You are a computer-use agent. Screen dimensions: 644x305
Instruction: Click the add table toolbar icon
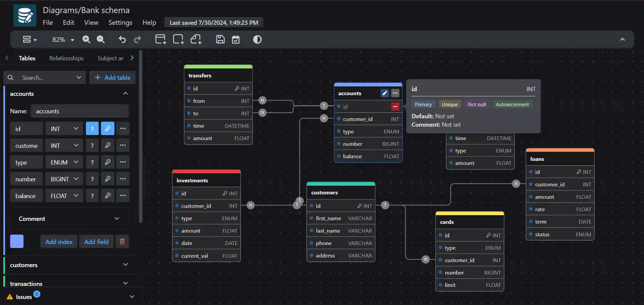coord(160,40)
